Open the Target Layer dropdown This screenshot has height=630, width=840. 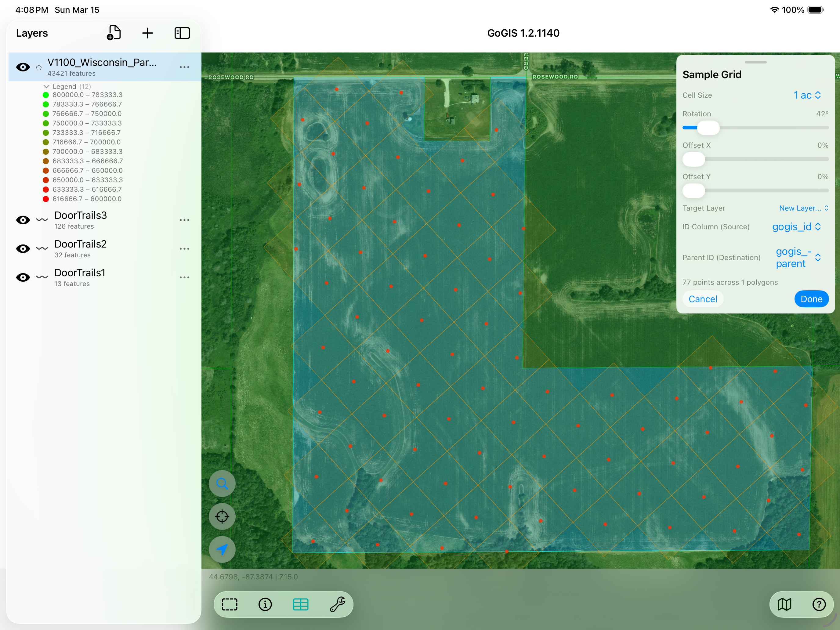tap(803, 208)
